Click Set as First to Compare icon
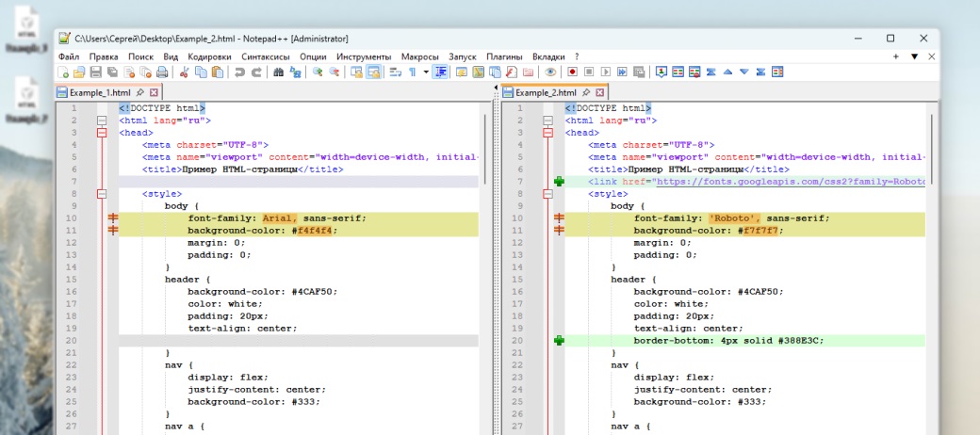The image size is (980, 435). [661, 72]
